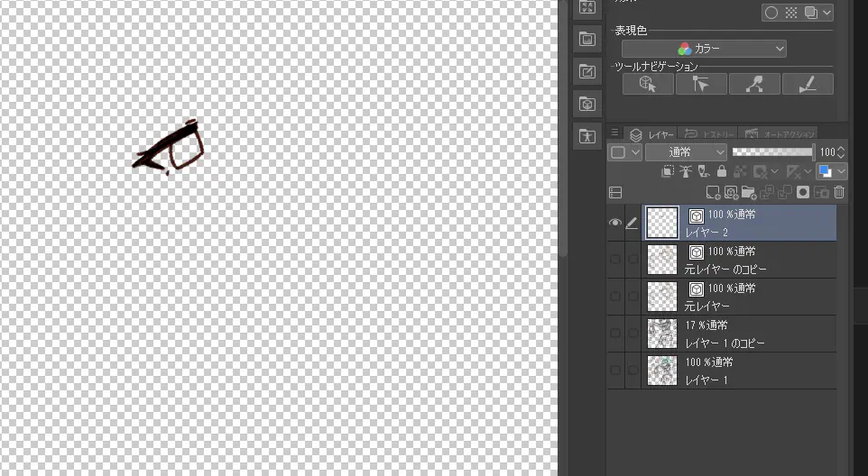Click the 17 %通常 opacity label
The image size is (868, 476).
[x=706, y=325]
